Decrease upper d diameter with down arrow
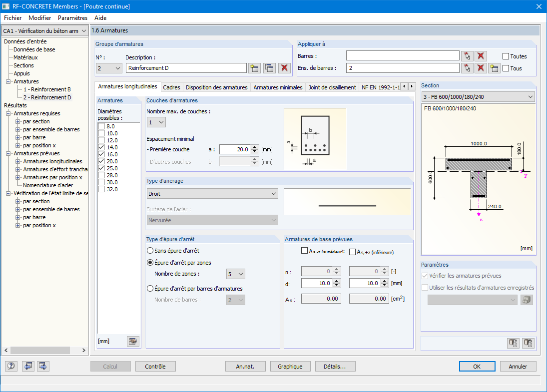The width and height of the screenshot is (547, 392). point(336,285)
